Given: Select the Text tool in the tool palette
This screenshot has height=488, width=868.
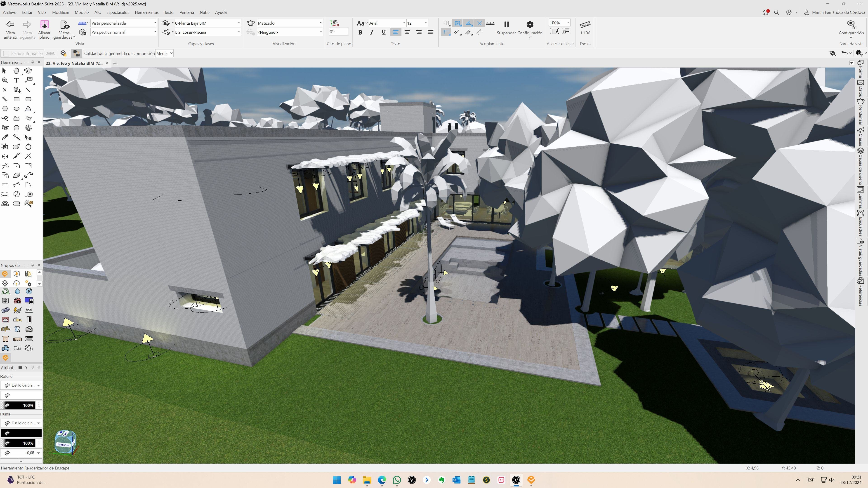Looking at the screenshot, I should click(x=16, y=80).
